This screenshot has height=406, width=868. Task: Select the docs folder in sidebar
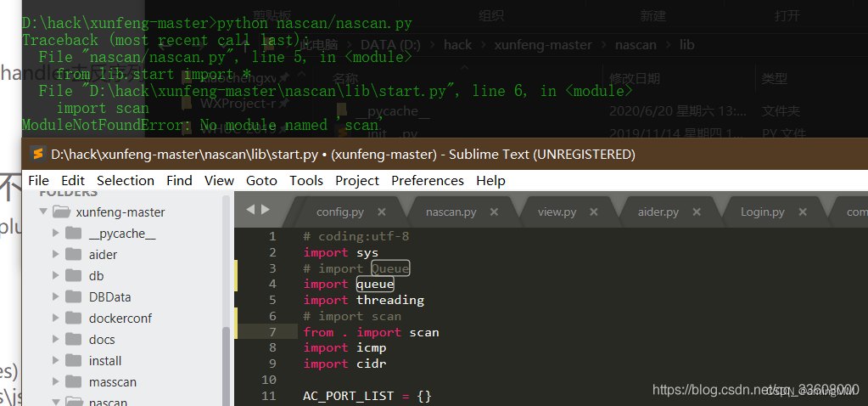[x=102, y=340]
